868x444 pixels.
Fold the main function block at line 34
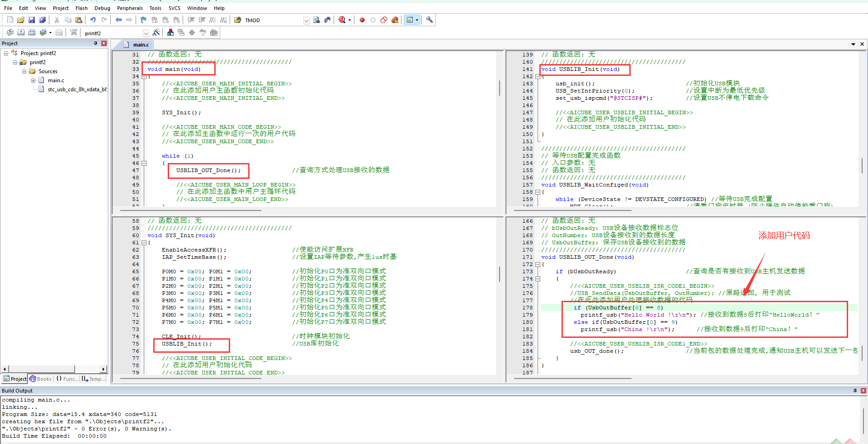coord(144,77)
